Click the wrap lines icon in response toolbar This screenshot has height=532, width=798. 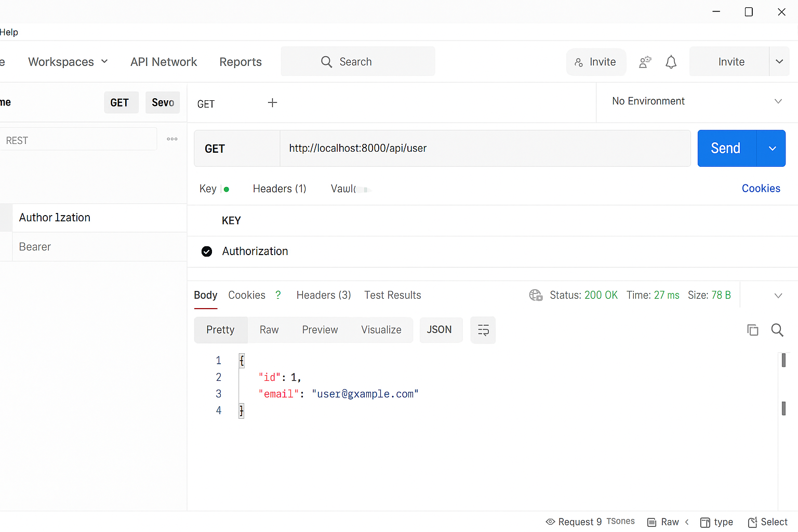tap(483, 330)
